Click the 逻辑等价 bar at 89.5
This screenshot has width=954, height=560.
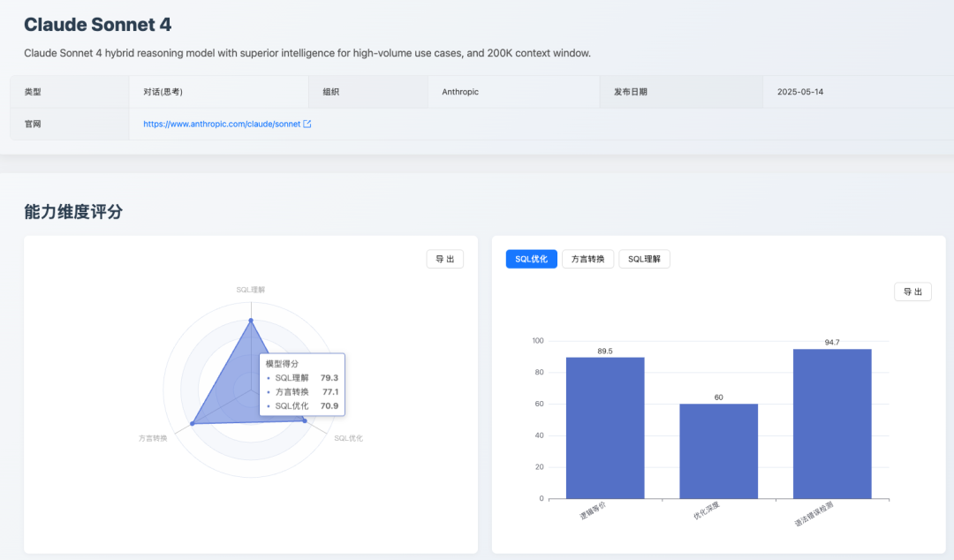point(605,428)
